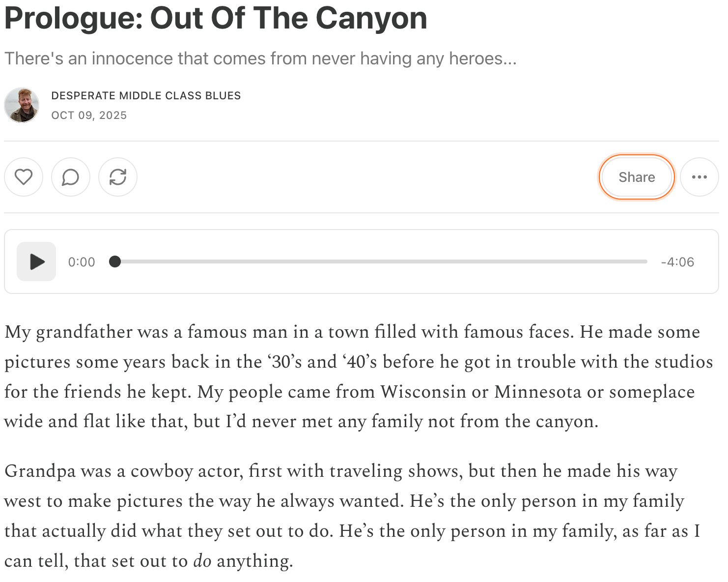Viewport: 728px width, 582px height.
Task: Click the italicized word do
Action: (202, 561)
